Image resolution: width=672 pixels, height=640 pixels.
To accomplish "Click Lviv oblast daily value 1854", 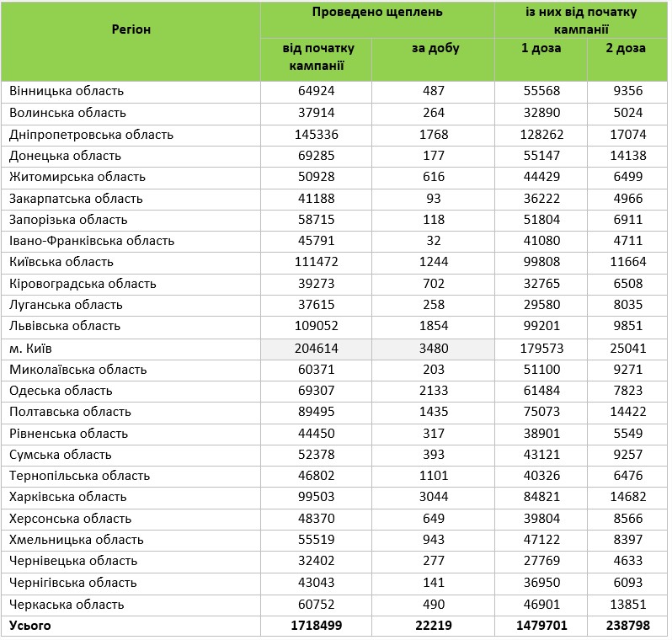I will tap(435, 326).
